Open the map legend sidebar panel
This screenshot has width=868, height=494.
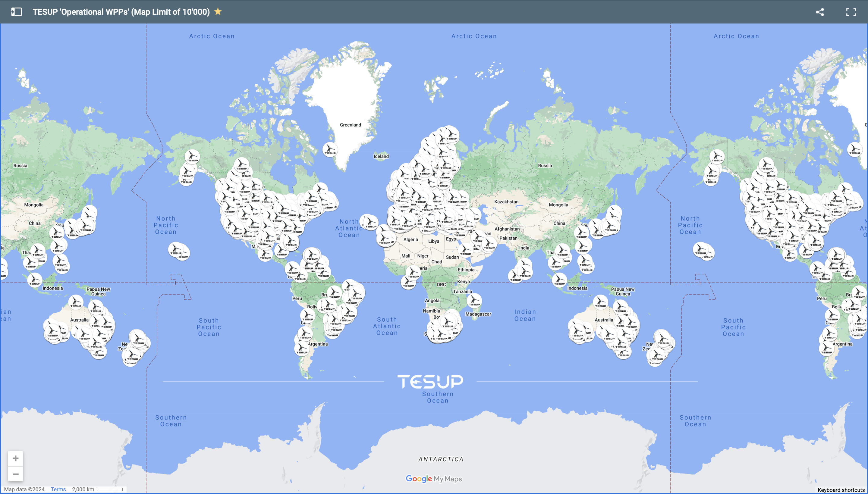point(16,12)
